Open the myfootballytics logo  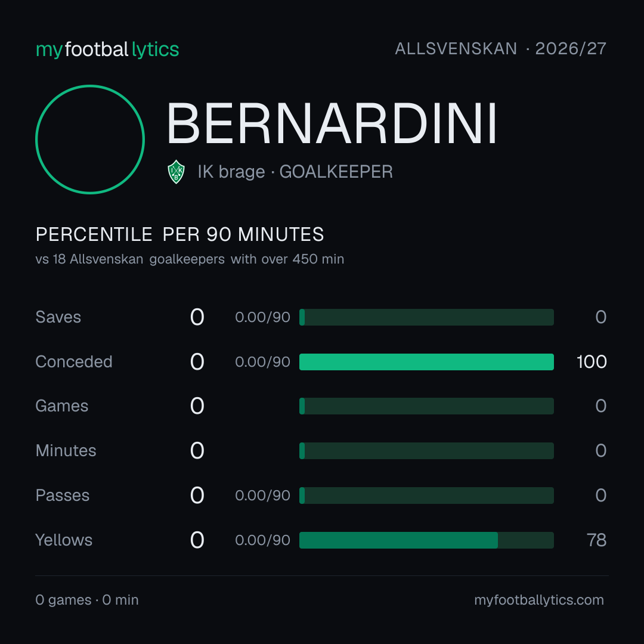click(107, 49)
